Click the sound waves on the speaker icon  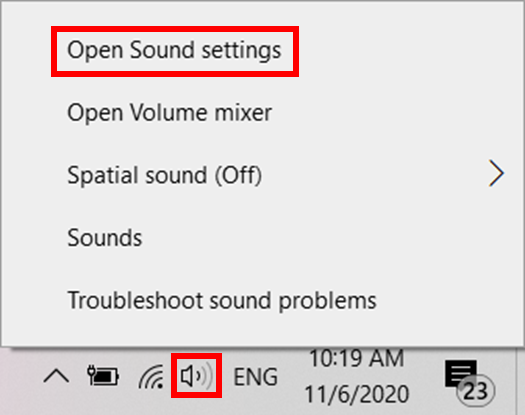click(x=205, y=376)
